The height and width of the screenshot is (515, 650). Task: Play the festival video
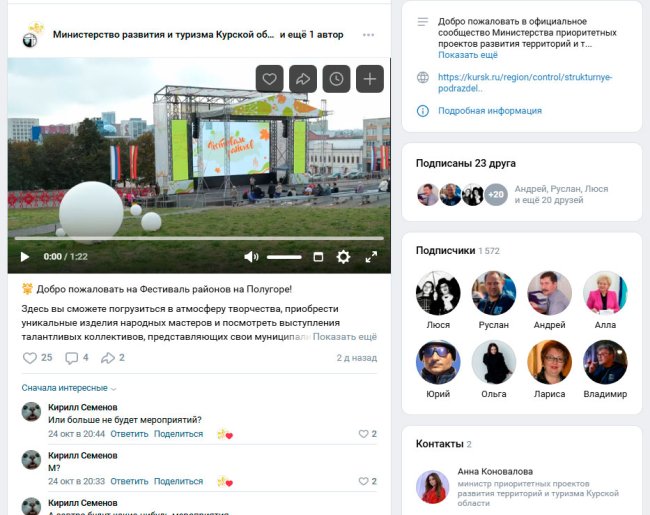[x=25, y=257]
